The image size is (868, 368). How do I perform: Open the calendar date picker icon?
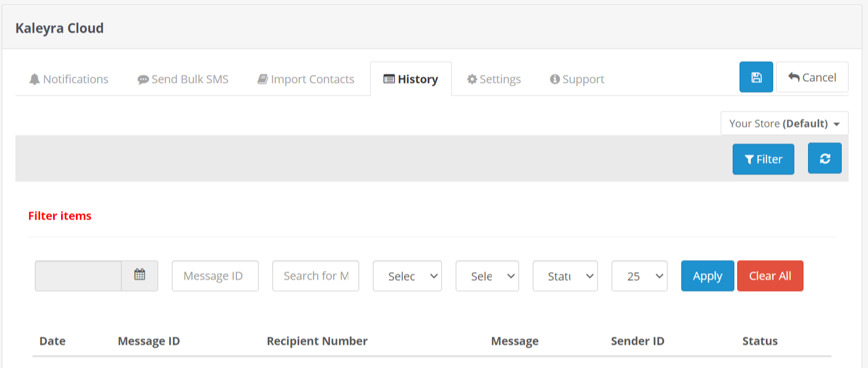(140, 275)
